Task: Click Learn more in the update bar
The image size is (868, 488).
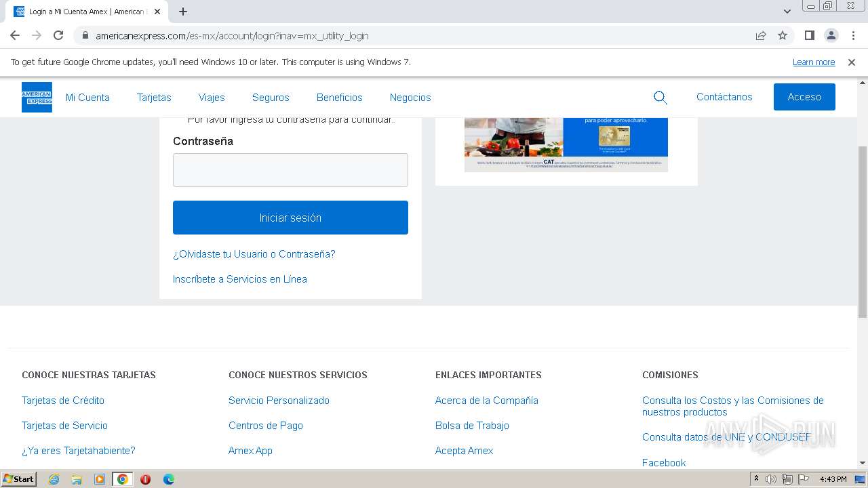Action: coord(814,62)
